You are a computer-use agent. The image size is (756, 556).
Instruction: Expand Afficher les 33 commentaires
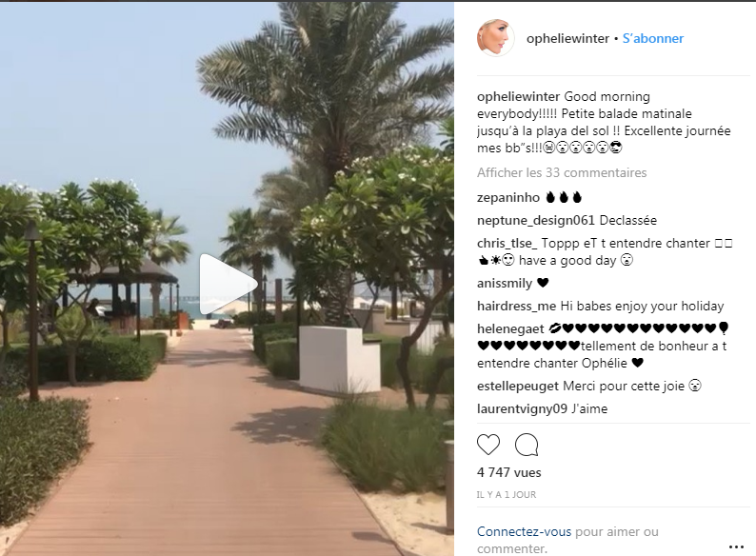coord(562,172)
